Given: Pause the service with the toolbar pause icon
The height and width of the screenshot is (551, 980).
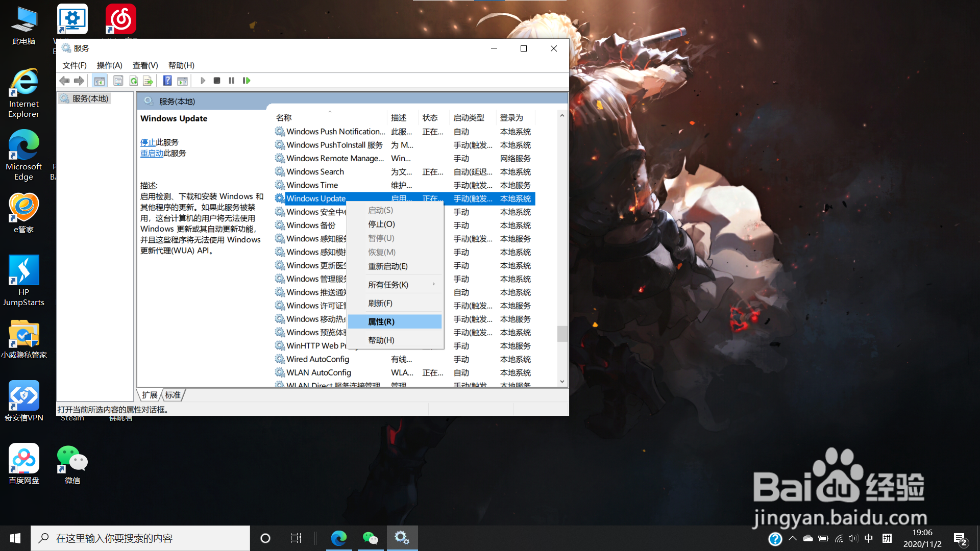Looking at the screenshot, I should click(x=231, y=80).
